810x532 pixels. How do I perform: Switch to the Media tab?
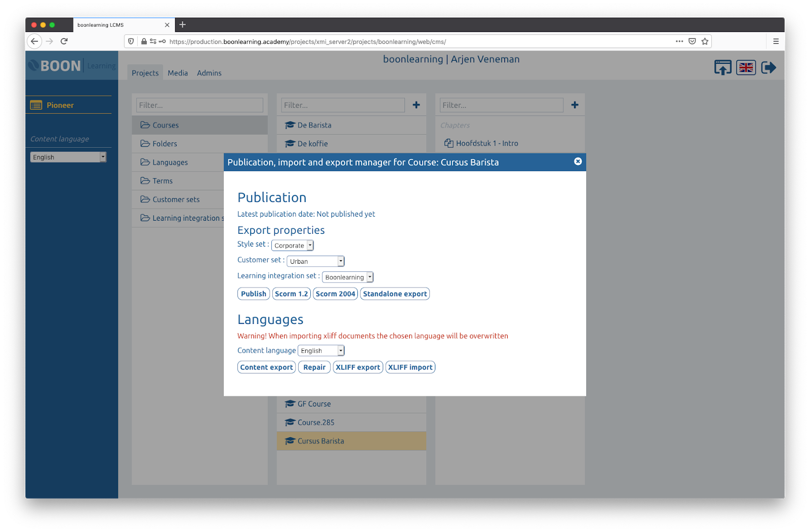click(178, 73)
